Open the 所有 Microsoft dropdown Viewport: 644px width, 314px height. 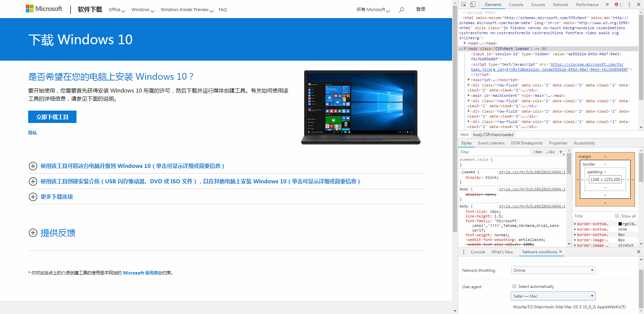(x=373, y=10)
